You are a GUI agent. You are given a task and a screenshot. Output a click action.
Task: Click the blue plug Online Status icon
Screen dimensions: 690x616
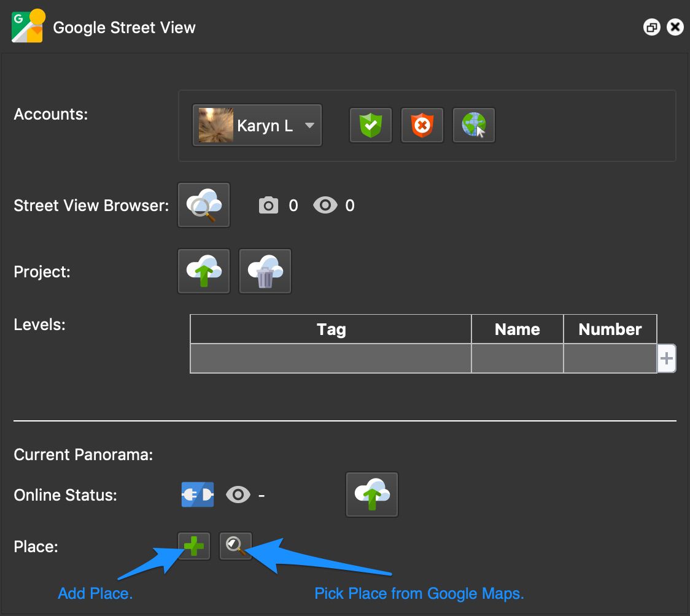pos(198,495)
